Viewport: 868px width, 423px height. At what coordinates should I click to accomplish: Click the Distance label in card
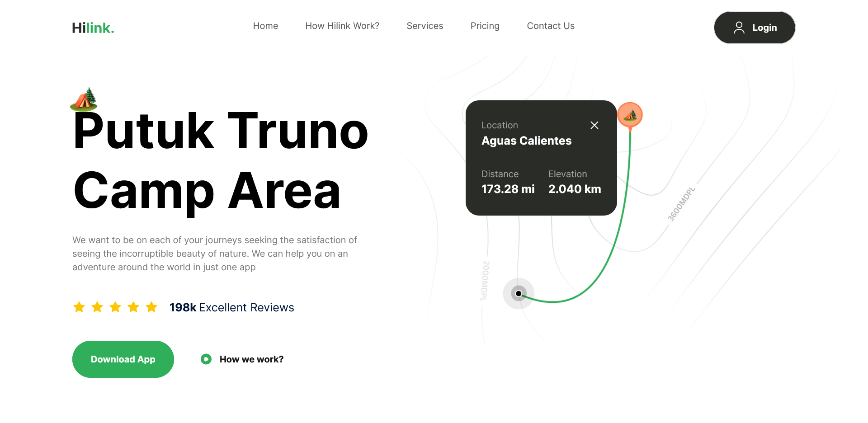click(500, 174)
